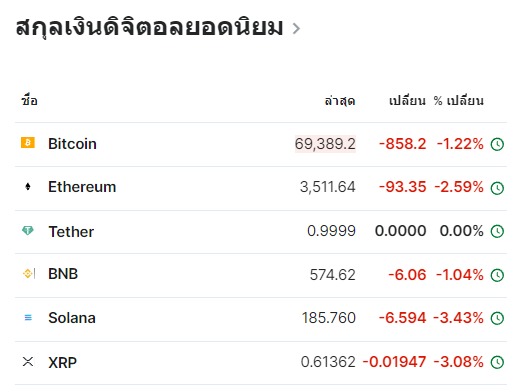
Task: Open the สกุลเงินดิจิตอลยอดนิยม heading link
Action: point(149,27)
